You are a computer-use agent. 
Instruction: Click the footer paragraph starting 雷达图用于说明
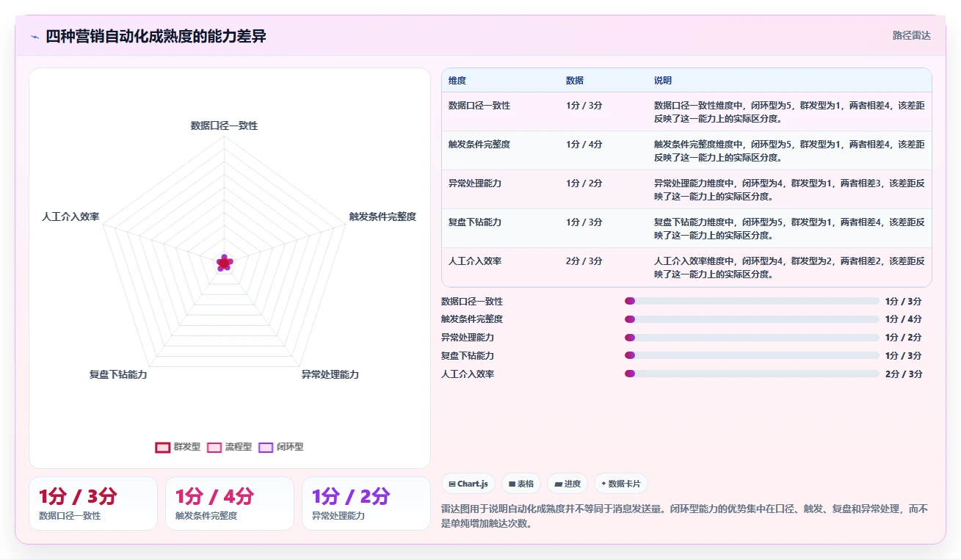685,516
